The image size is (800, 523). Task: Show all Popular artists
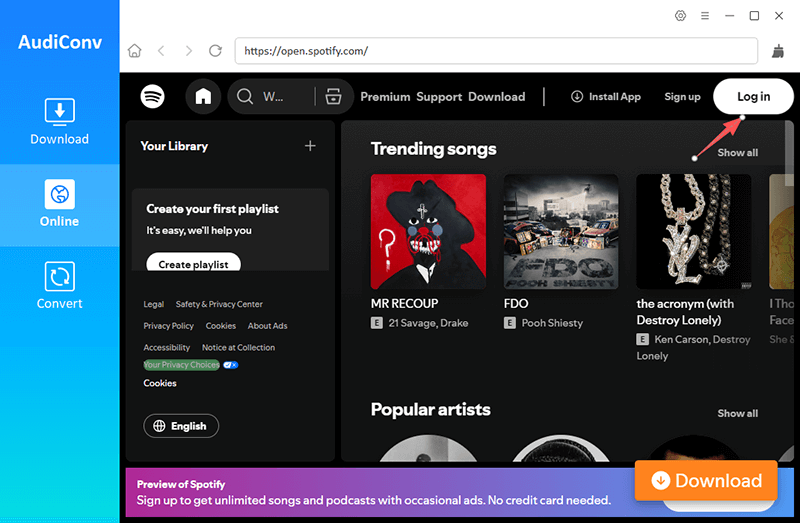[x=737, y=413]
